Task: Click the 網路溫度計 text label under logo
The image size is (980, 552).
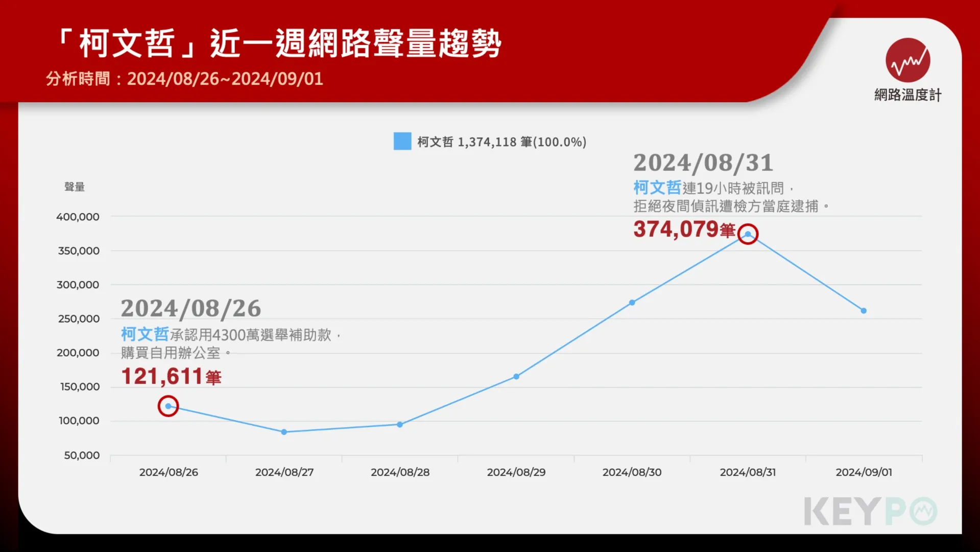Action: point(907,95)
